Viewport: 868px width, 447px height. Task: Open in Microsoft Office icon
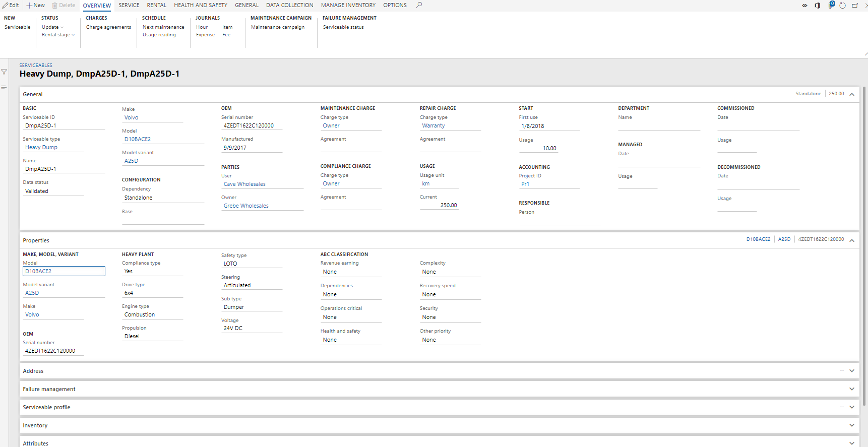click(817, 6)
